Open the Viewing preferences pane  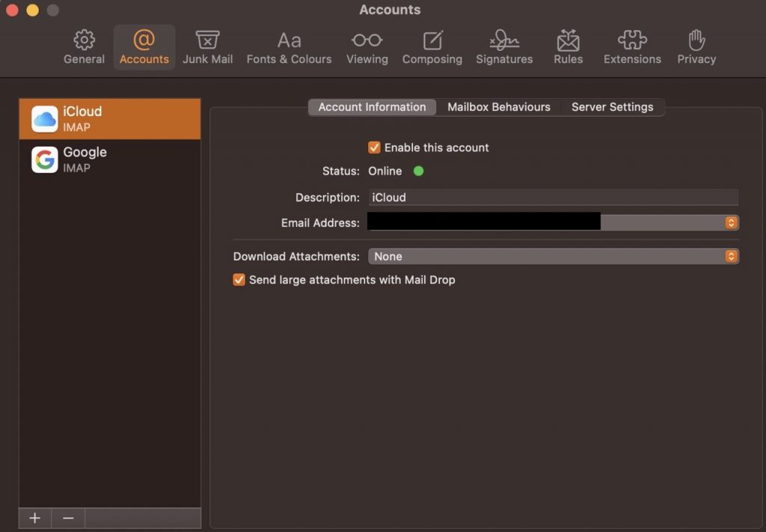tap(367, 47)
